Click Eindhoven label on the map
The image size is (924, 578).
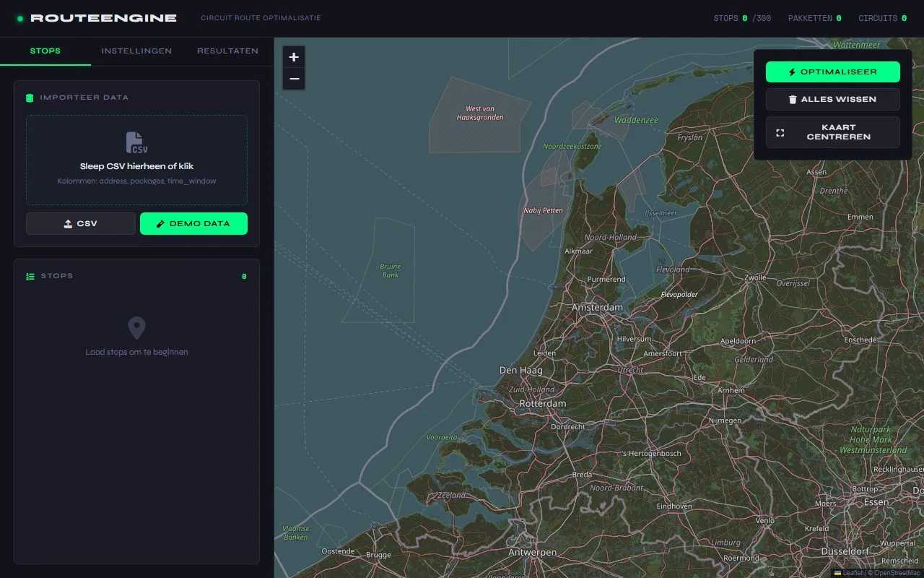[x=674, y=506]
